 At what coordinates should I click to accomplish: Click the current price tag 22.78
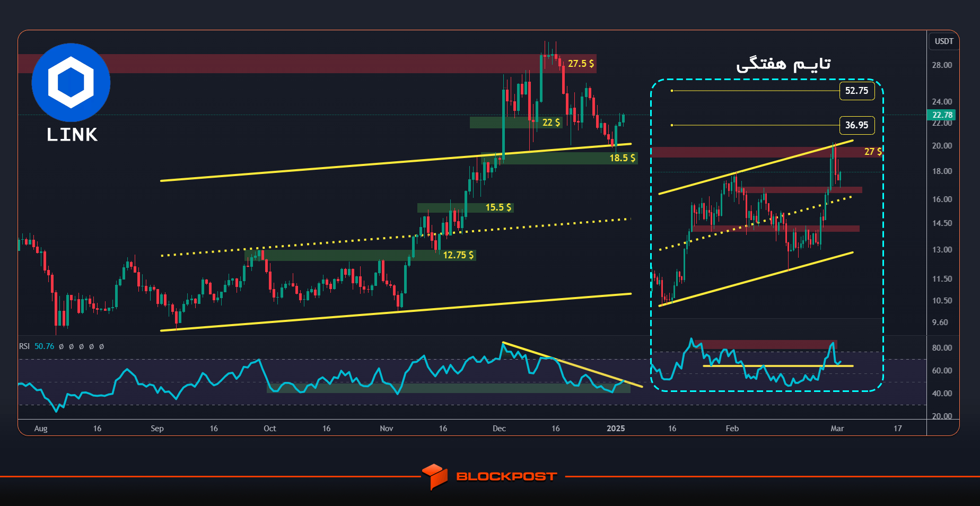coord(942,115)
